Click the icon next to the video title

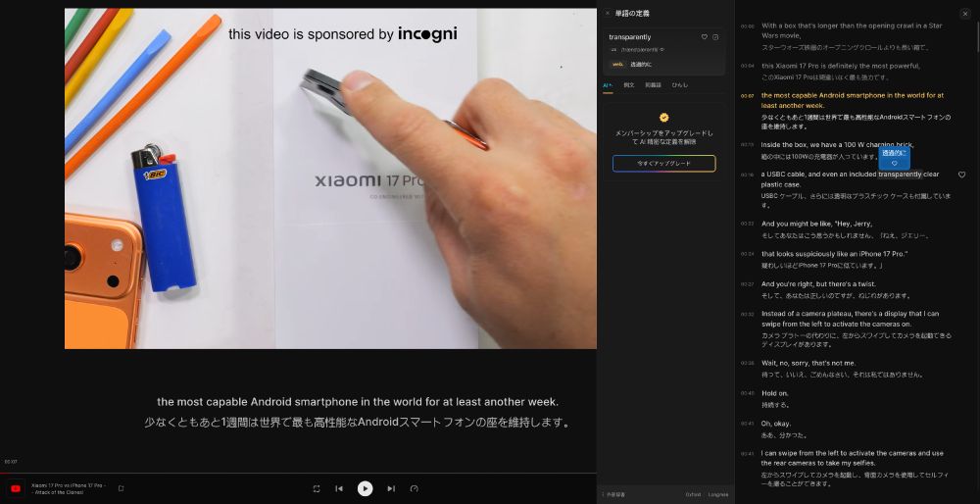tap(122, 488)
